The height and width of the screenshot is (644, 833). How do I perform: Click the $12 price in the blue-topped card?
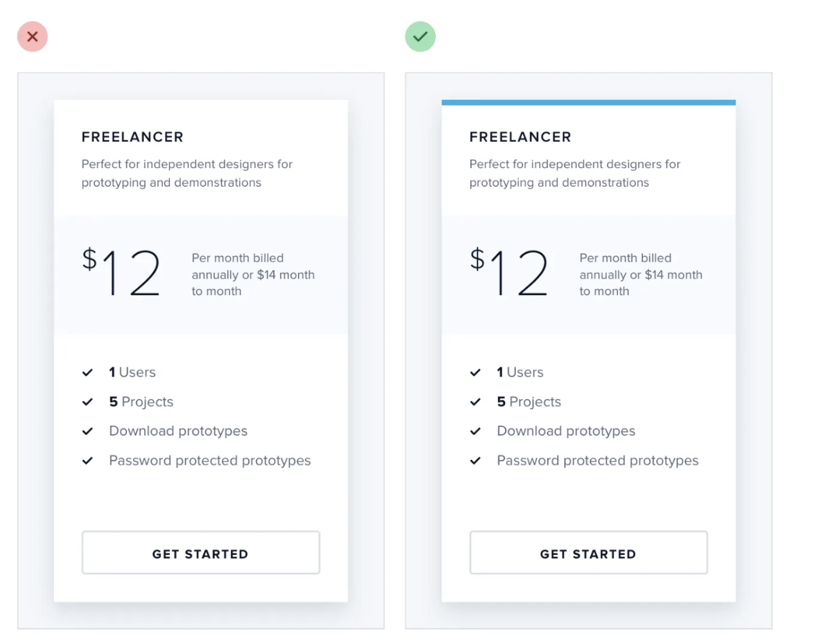(510, 273)
